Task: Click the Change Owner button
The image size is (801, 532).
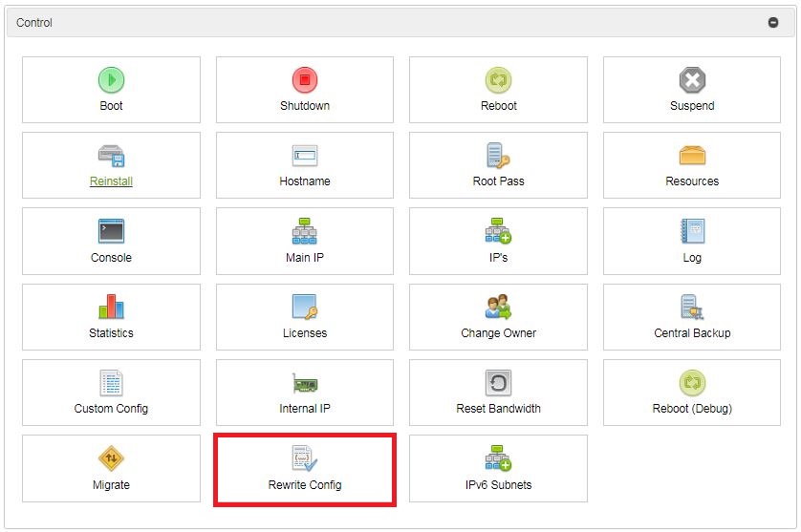Action: [498, 317]
